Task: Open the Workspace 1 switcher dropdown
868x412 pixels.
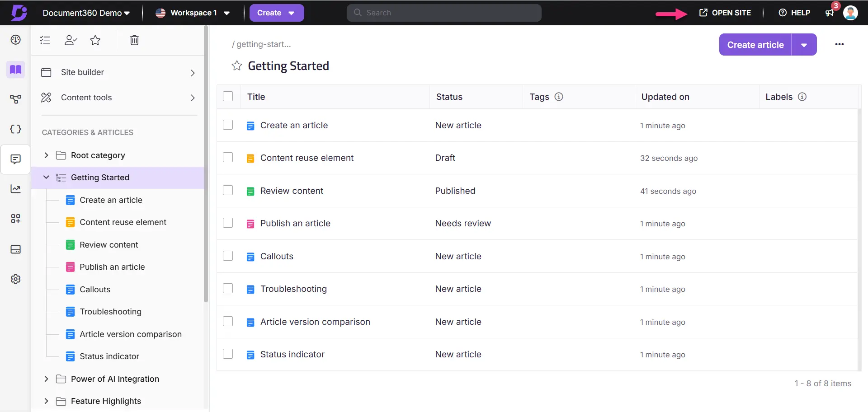Action: pyautogui.click(x=193, y=13)
